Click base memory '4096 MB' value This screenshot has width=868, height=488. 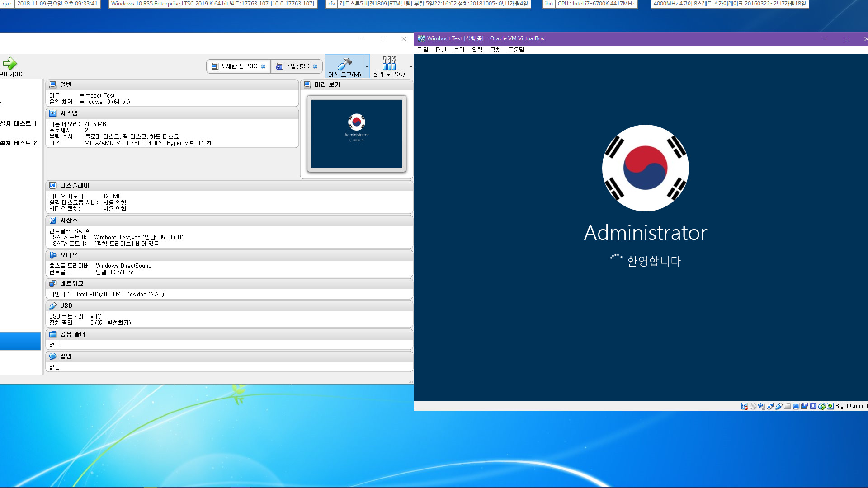coord(95,124)
